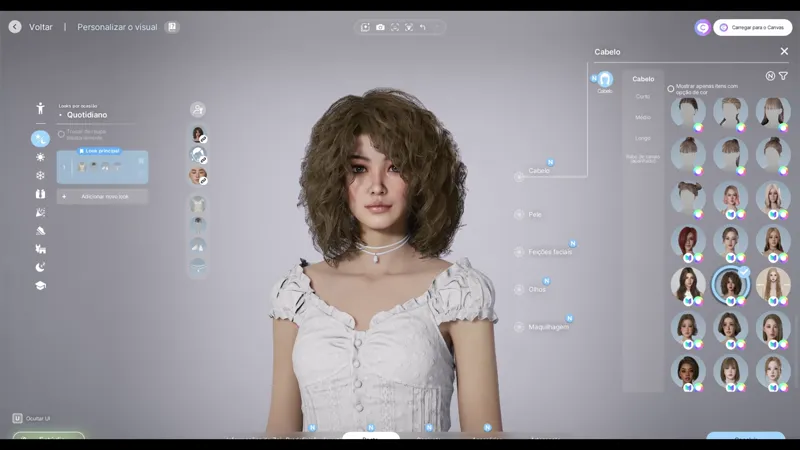Click Adicionar novo look button
Screen dimensions: 800x450
coord(102,196)
